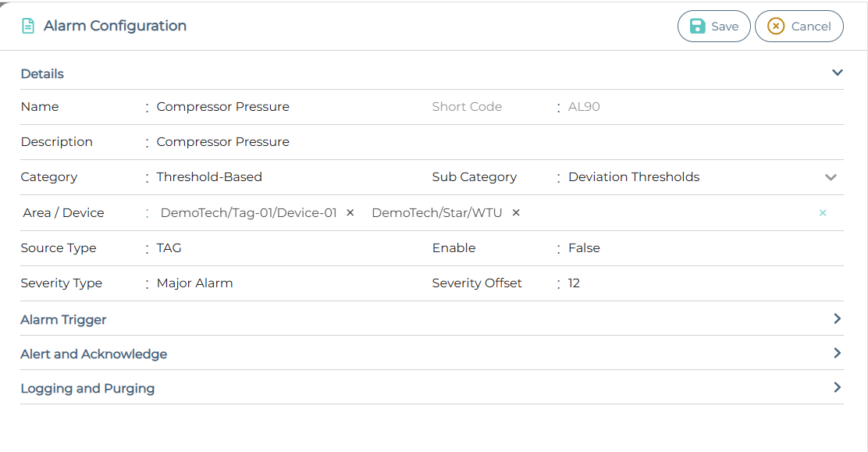The width and height of the screenshot is (868, 452).
Task: Click the Description field value
Action: coord(222,142)
